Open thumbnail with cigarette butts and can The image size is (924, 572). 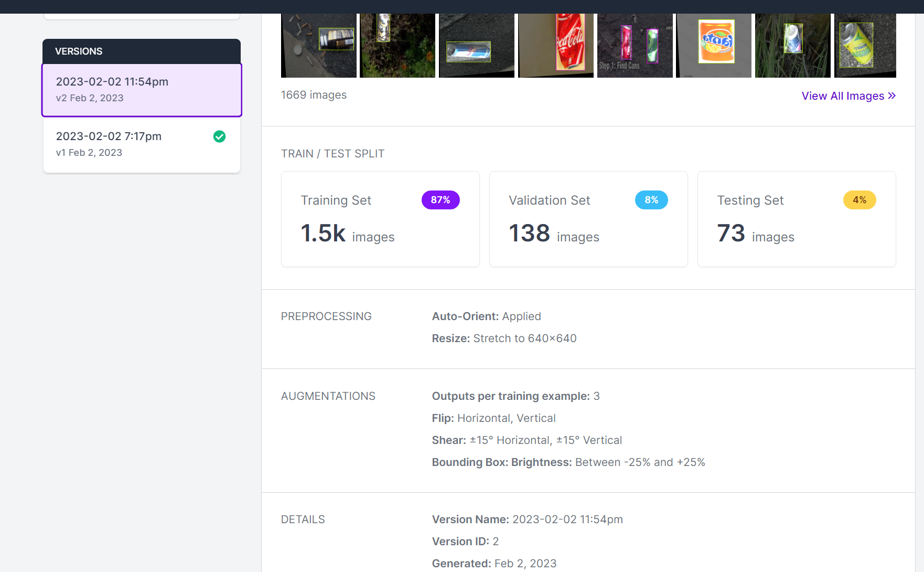319,46
